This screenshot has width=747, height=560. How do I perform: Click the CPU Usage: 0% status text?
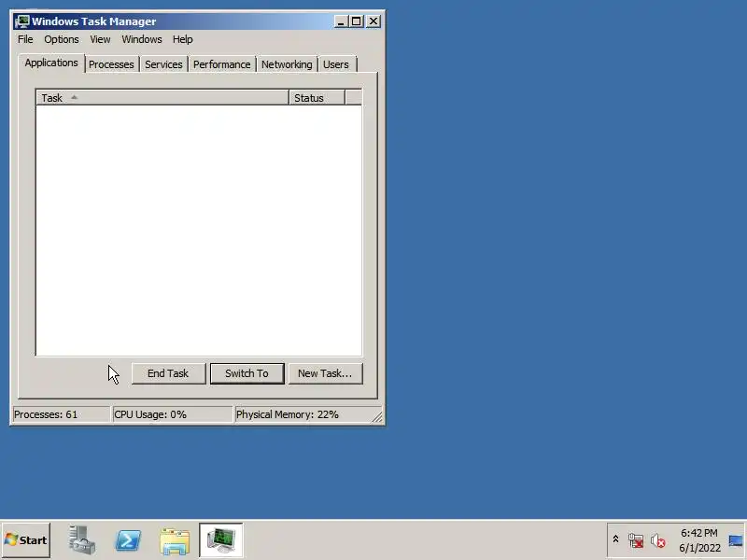pos(150,414)
